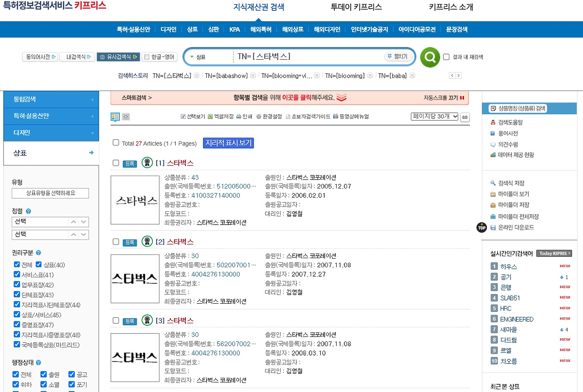
Task: Open registration number 4100327140000 link
Action: point(215,195)
